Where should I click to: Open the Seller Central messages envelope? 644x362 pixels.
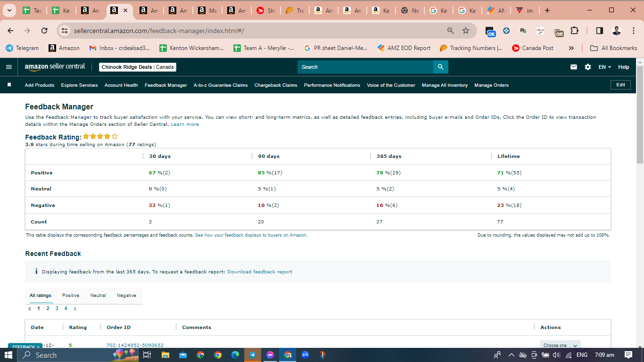(574, 67)
